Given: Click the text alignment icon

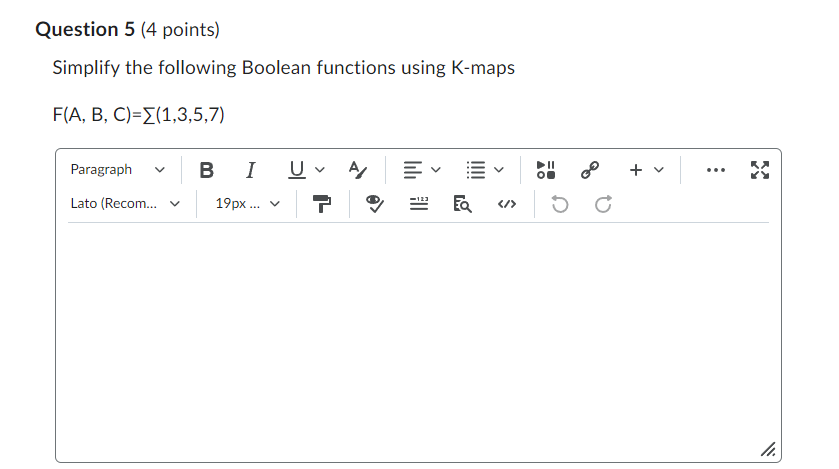Looking at the screenshot, I should (x=413, y=170).
